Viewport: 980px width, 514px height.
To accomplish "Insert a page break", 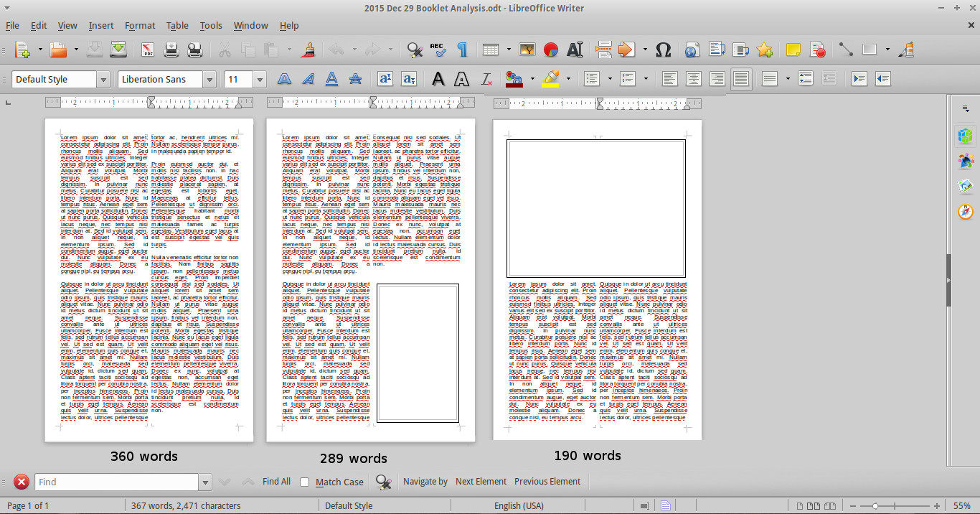I will [x=603, y=50].
